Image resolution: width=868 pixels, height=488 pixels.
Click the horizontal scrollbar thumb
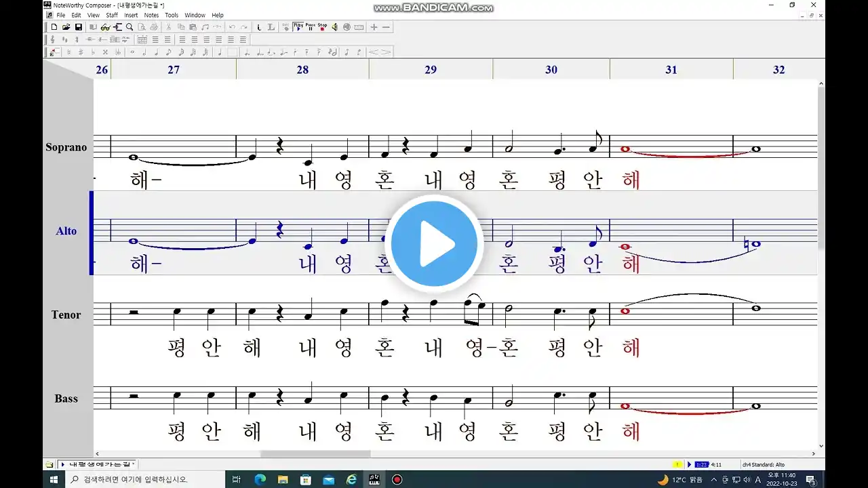point(315,453)
